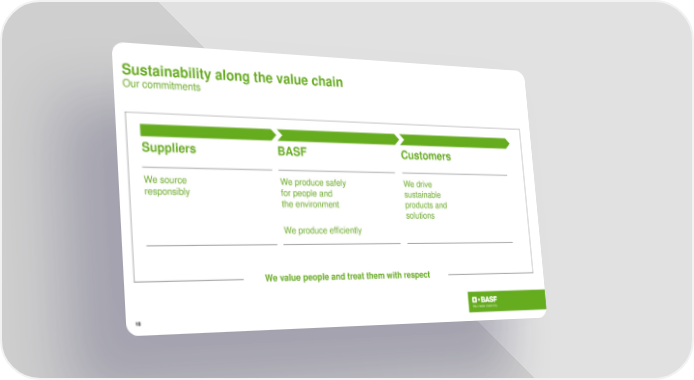Viewport: 694px width, 380px height.
Task: Click 'We drive sustainable products and solutions'
Action: click(425, 200)
